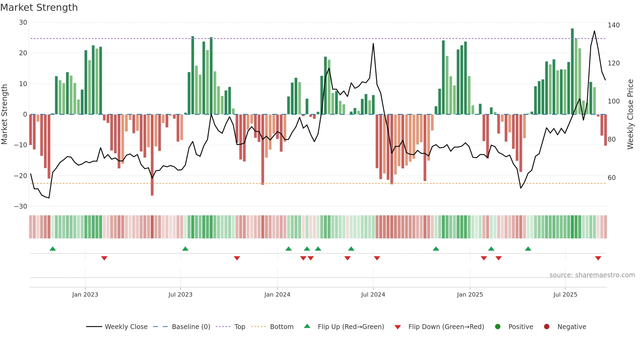Click the Jul 2023 axis label
Screen dimensions: 644x362
180,295
